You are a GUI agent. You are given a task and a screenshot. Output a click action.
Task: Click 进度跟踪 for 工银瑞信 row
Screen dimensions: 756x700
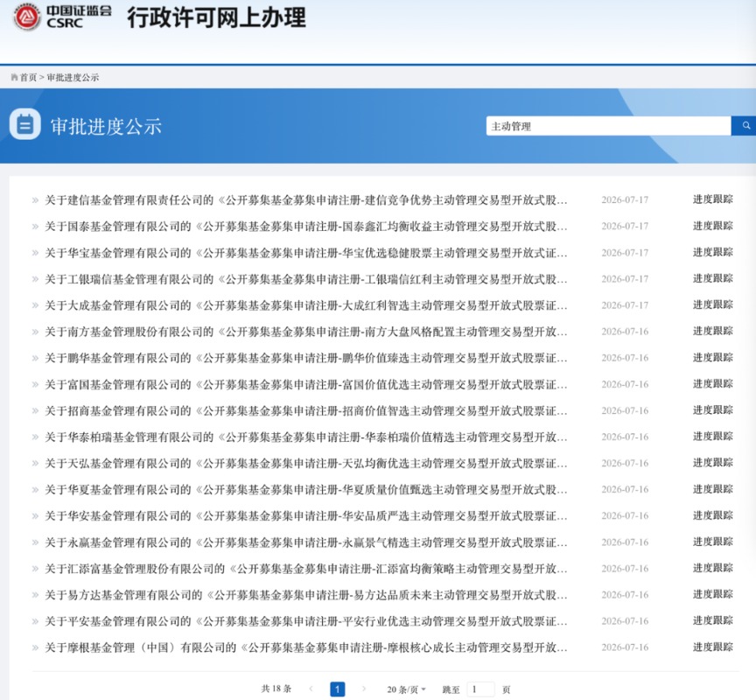[x=712, y=278]
